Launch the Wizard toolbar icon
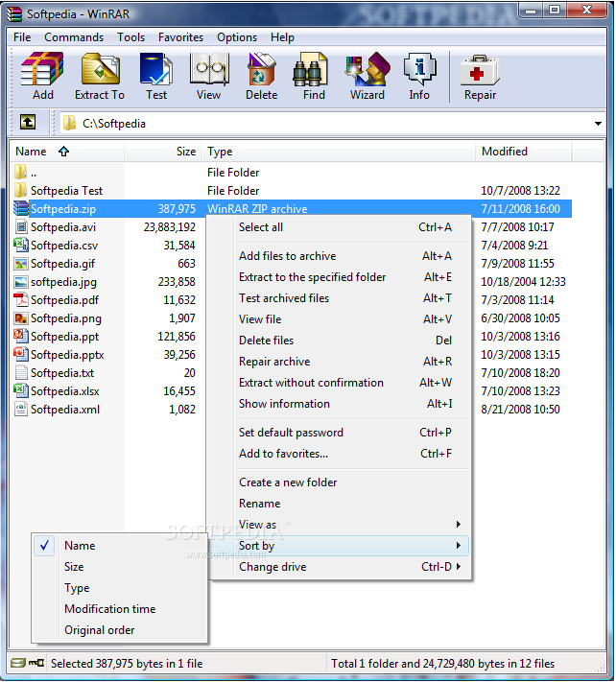Screen dimensions: 616x682 [x=367, y=69]
